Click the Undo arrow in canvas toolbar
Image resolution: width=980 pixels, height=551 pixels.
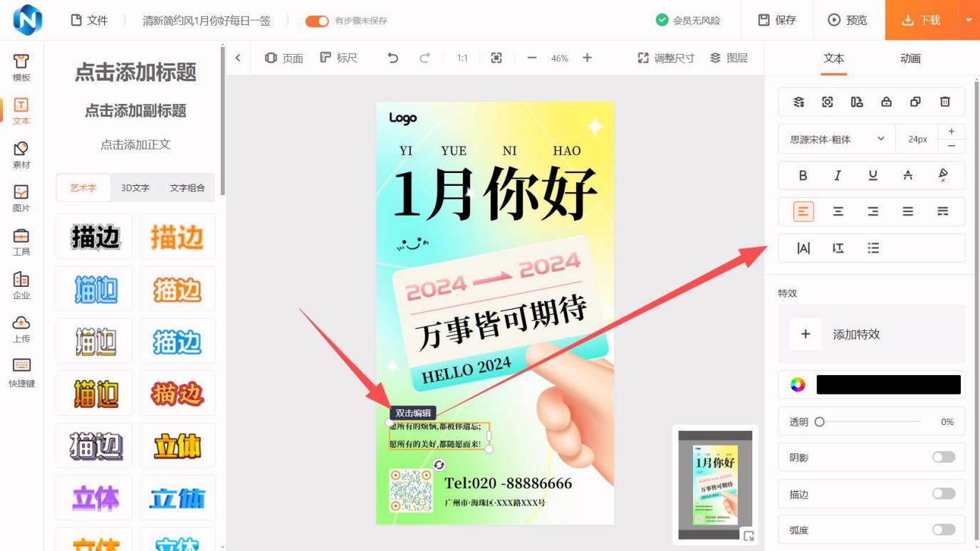[391, 58]
